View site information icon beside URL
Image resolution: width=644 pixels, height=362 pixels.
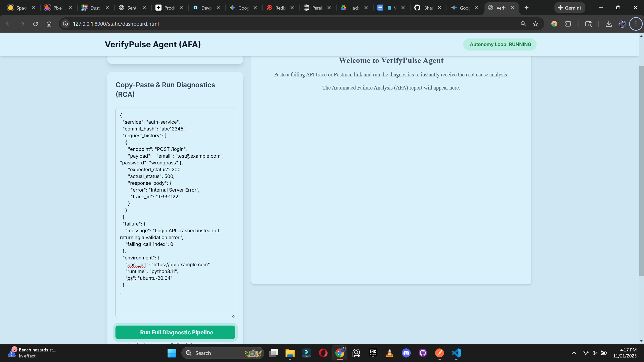(x=65, y=24)
